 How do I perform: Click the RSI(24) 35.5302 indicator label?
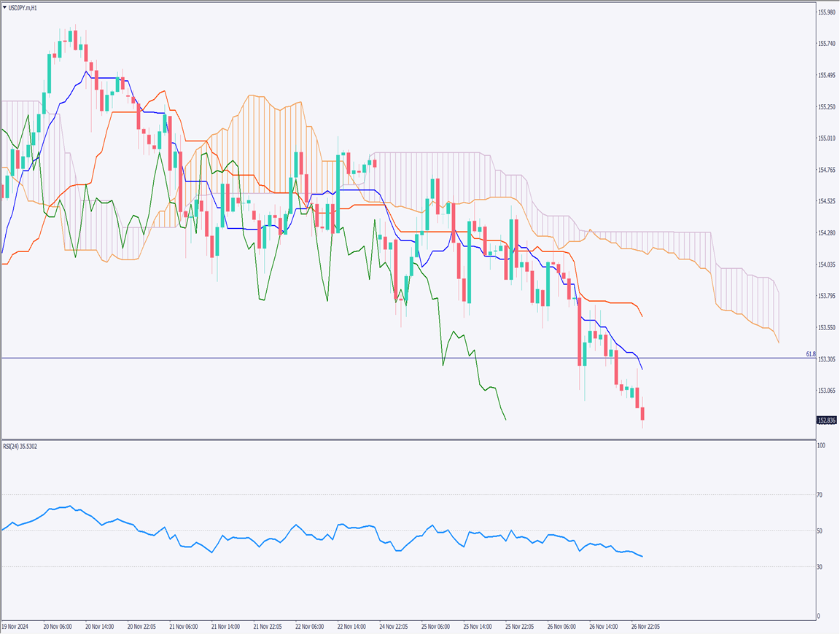click(20, 446)
